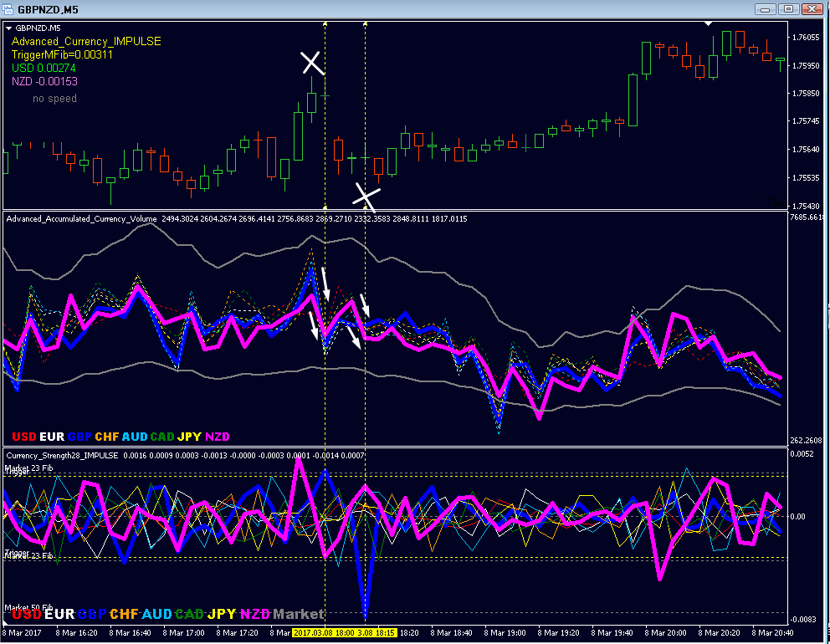Click the upper white X marker above candle
The image size is (830, 644).
(x=312, y=63)
